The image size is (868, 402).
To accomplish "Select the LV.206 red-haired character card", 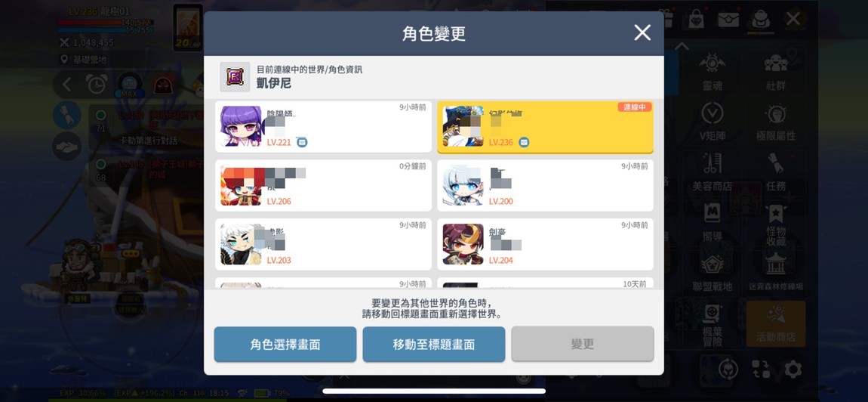I will [323, 185].
